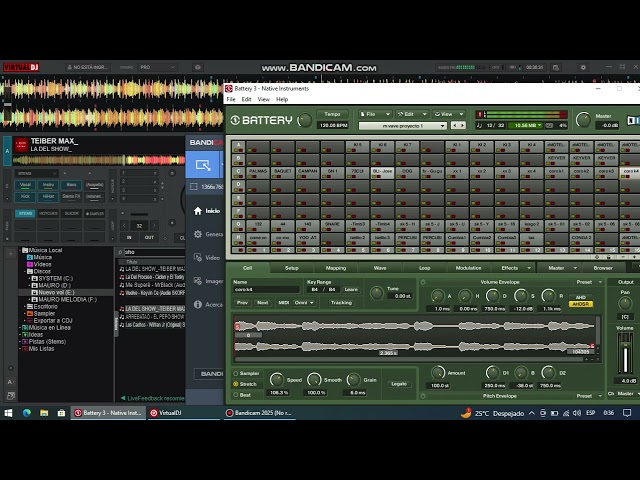Select Sampler playback mode radio

[x=236, y=373]
